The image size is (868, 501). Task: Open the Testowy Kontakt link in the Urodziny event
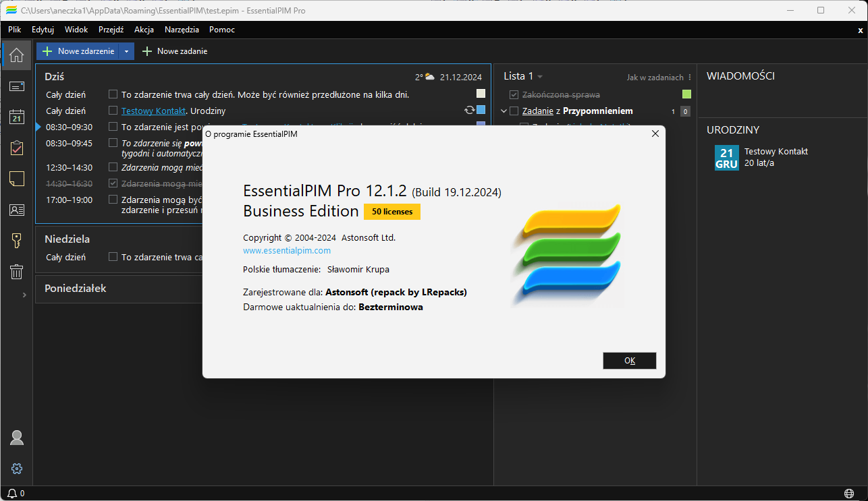tap(153, 111)
